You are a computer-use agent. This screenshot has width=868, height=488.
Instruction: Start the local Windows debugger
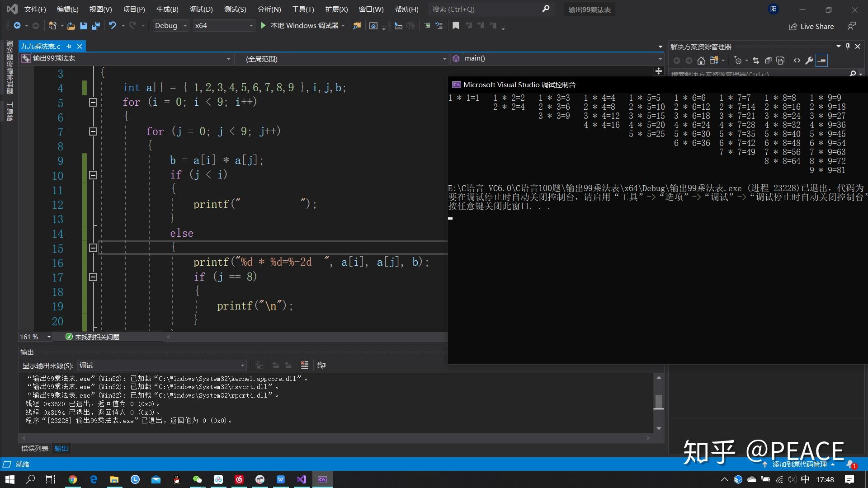[x=301, y=26]
